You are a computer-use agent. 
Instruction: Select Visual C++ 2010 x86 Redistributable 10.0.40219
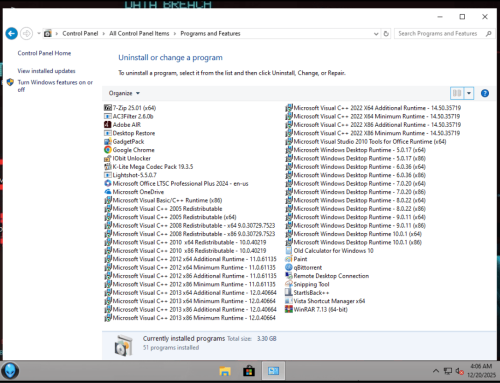pos(185,250)
